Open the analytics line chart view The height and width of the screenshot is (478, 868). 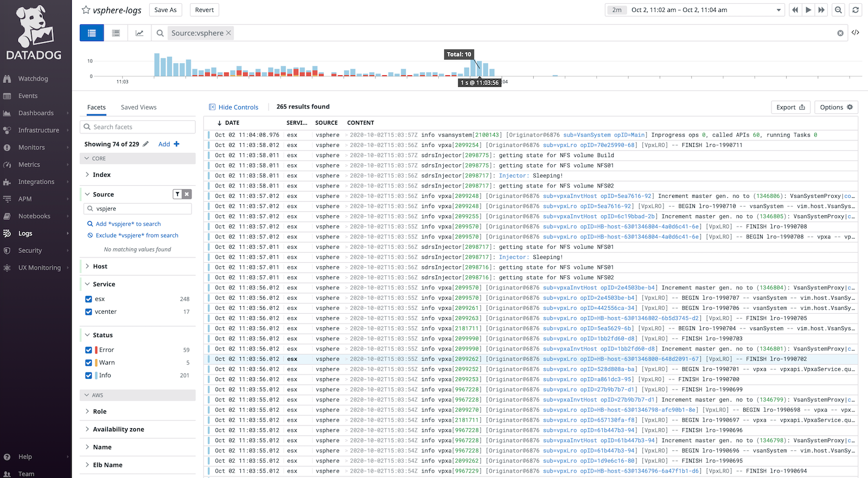tap(139, 33)
